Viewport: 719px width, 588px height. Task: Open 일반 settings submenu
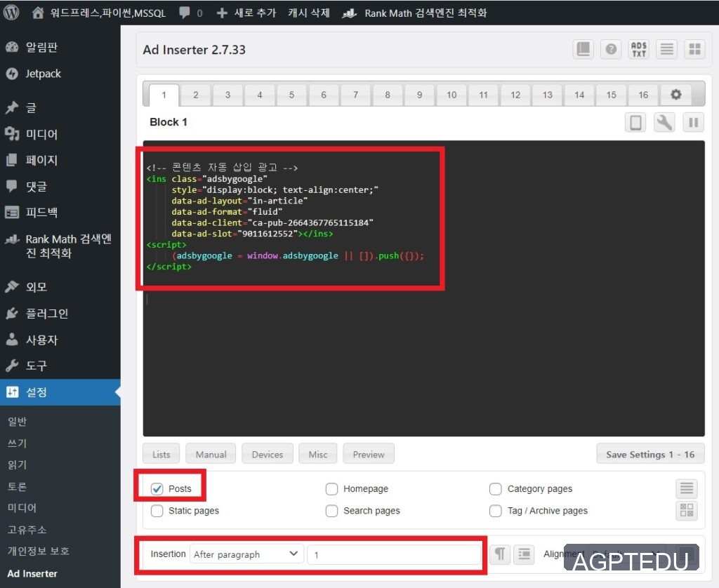17,422
